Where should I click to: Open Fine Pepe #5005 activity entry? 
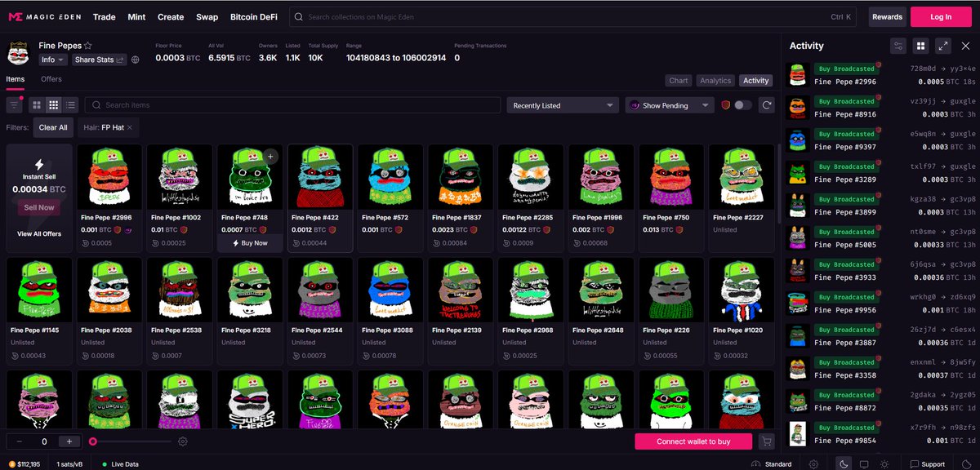[881, 238]
